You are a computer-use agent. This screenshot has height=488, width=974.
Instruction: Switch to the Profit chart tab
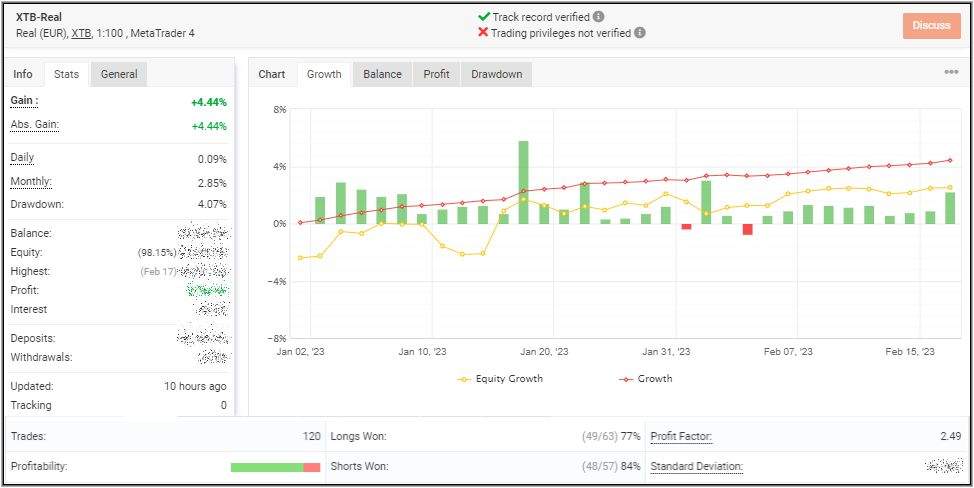pyautogui.click(x=436, y=74)
